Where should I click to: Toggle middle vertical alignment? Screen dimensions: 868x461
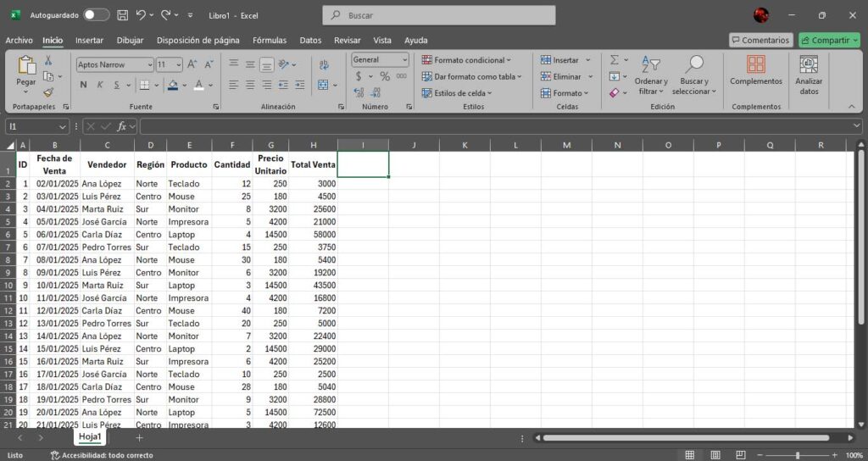tap(250, 64)
